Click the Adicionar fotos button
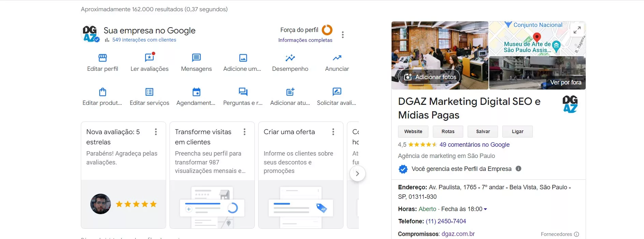 (429, 77)
